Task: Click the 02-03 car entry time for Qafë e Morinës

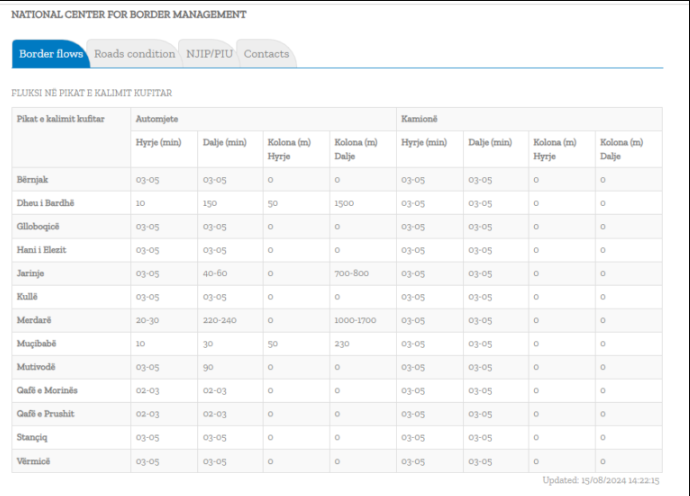Action: [147, 390]
